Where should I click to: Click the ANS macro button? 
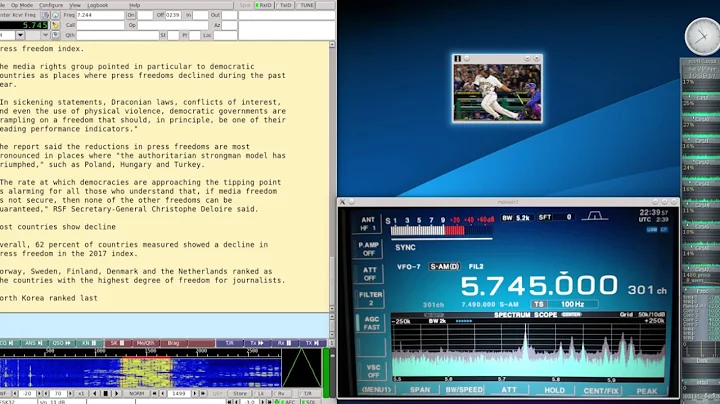pyautogui.click(x=34, y=343)
